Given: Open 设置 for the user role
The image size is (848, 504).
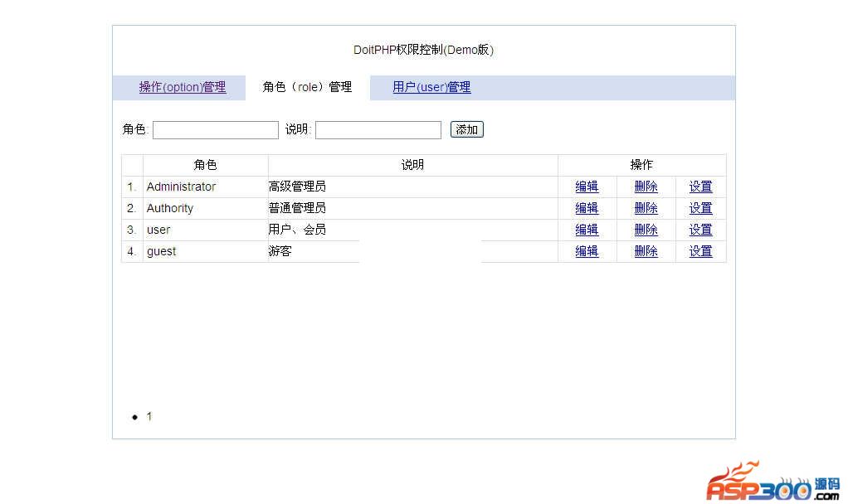Looking at the screenshot, I should [x=700, y=230].
